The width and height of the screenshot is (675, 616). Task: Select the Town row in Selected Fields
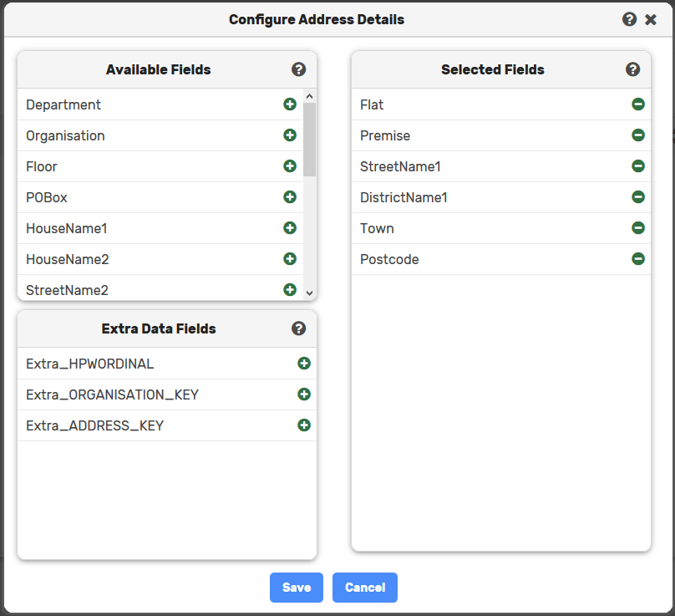point(493,228)
